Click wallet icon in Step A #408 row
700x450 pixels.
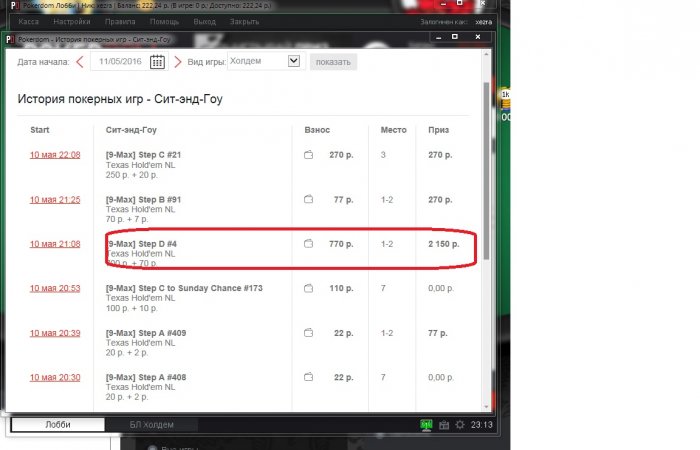click(308, 377)
